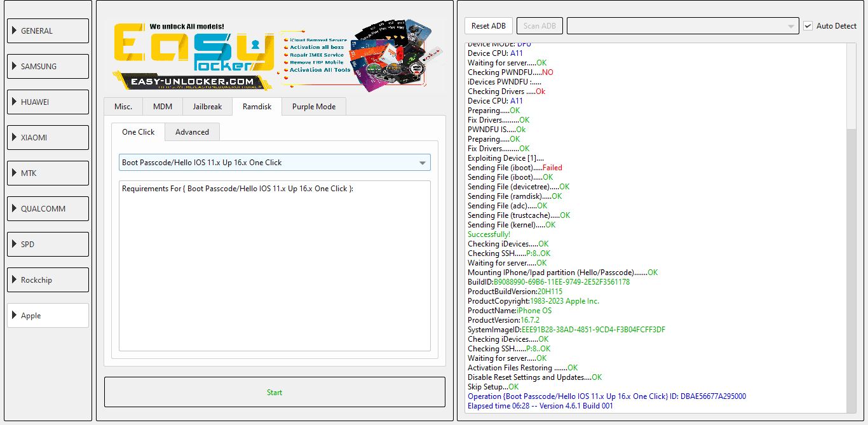Viewport: 868px width, 425px height.
Task: Open the SAMSUNG section arrow
Action: 15,66
